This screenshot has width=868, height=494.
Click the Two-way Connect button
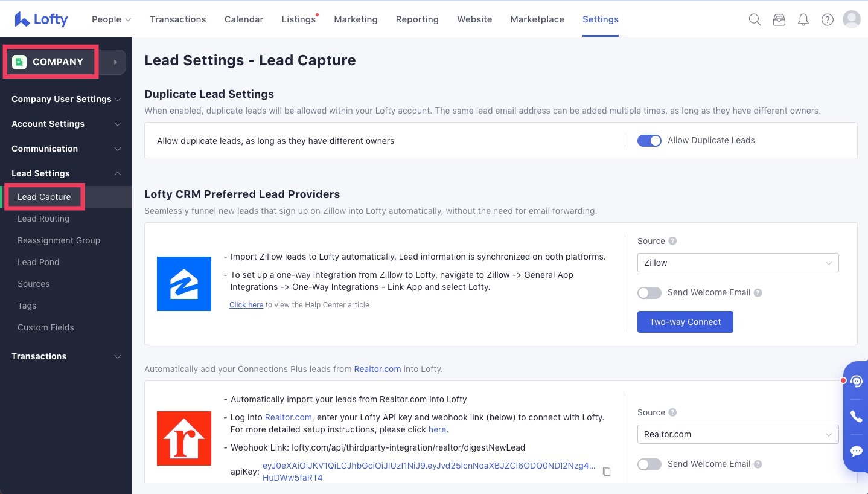pyautogui.click(x=685, y=322)
